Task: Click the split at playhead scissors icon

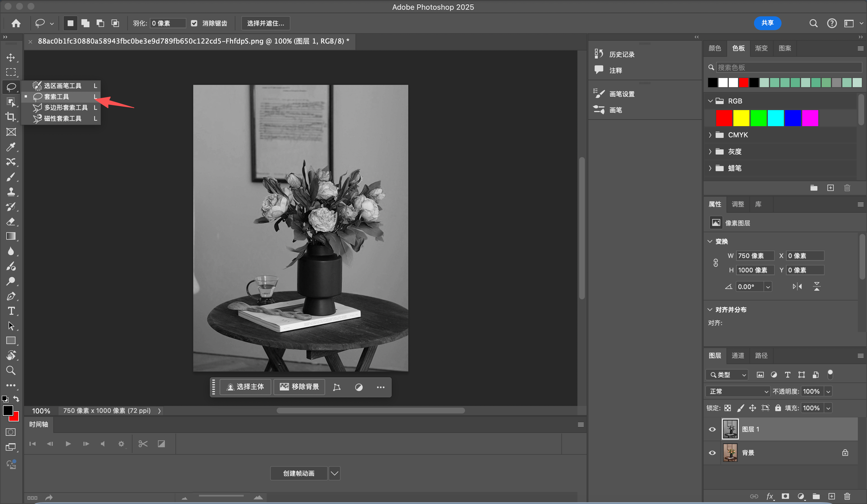Action: pos(143,444)
